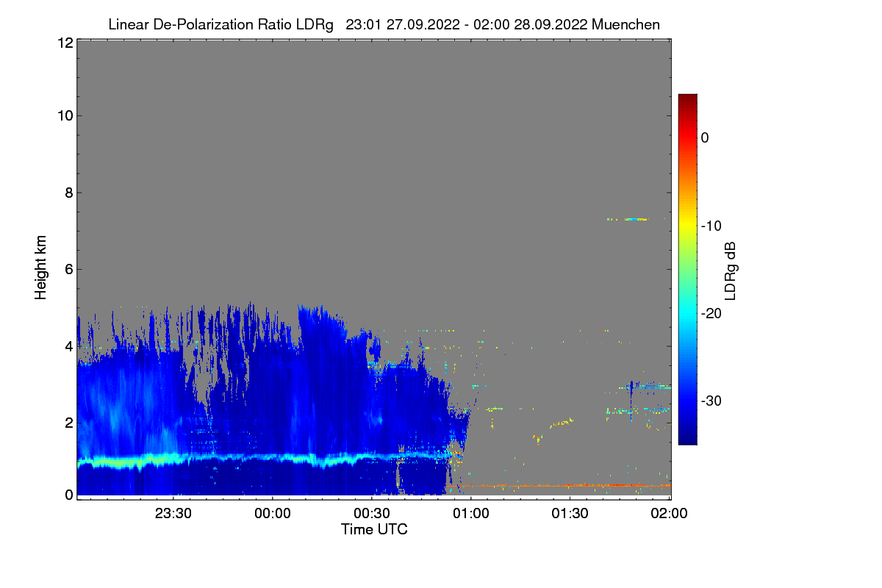Click the '02:00' time tick label
Screen dimensions: 882x588
(x=670, y=514)
